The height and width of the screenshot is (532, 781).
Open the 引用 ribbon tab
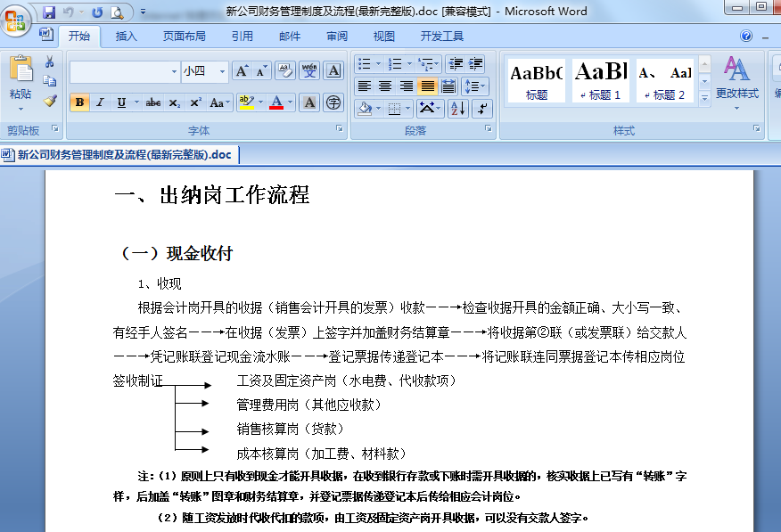coord(243,37)
